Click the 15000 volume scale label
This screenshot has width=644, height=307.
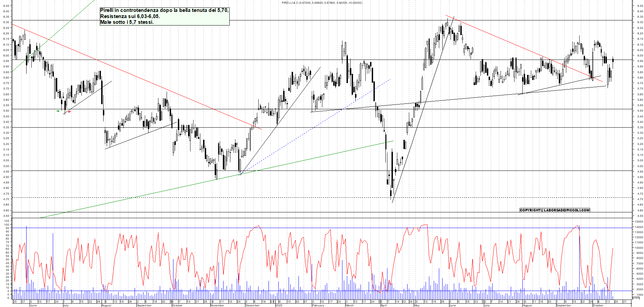(x=639, y=222)
